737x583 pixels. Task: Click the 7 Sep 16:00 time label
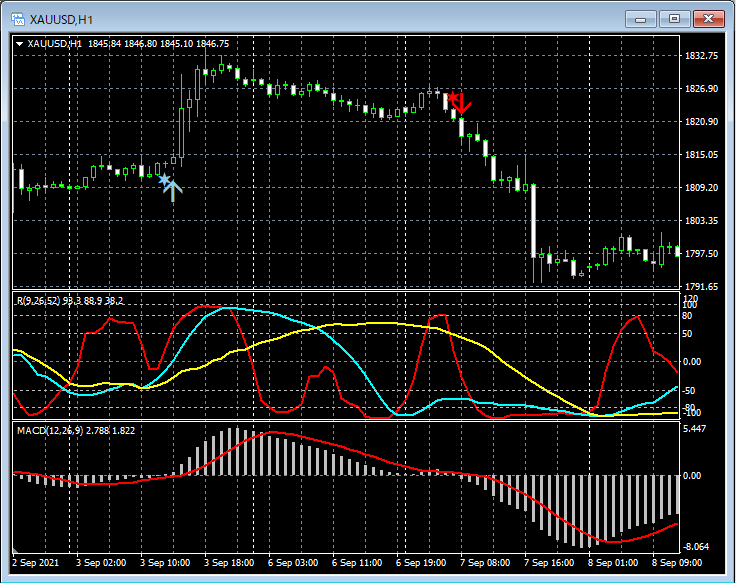pyautogui.click(x=549, y=563)
